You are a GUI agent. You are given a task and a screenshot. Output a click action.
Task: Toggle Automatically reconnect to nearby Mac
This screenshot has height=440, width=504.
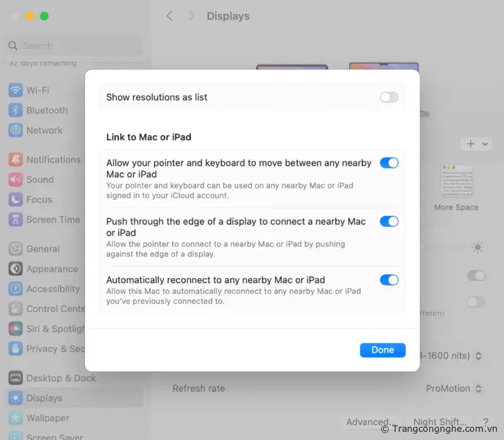coord(389,280)
